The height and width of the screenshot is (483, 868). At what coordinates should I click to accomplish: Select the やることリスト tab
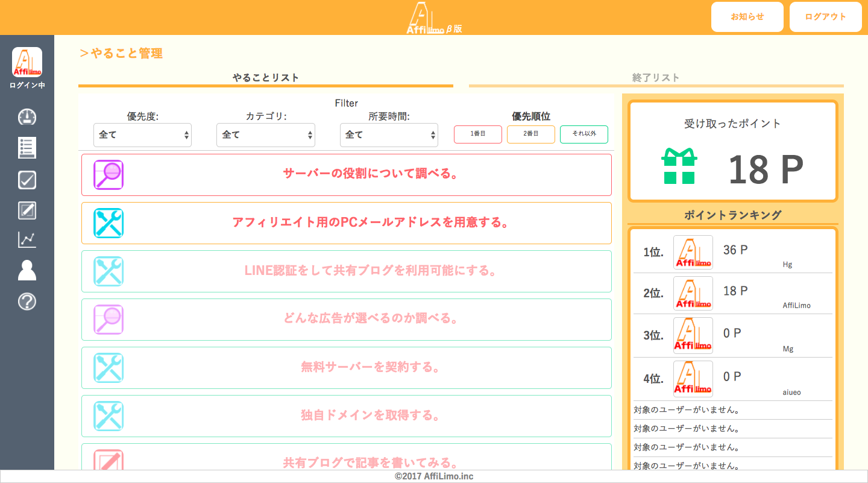(265, 78)
